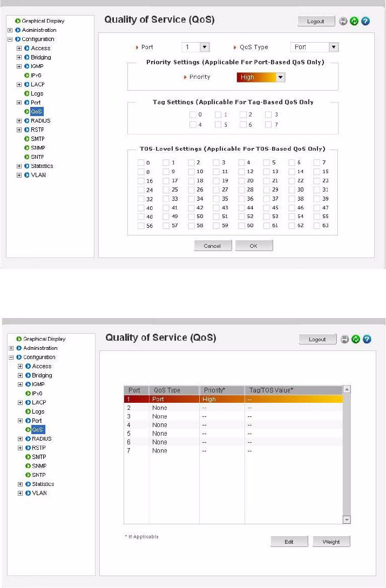Screen dimensions: 386x588
Task: Open help icon in bottom QoS panel
Action: point(367,340)
